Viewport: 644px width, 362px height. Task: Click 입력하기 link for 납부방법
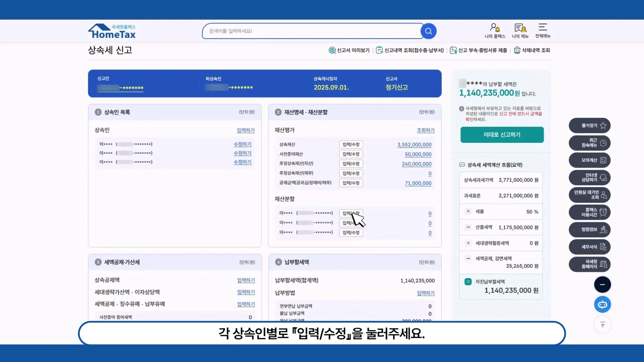(426, 293)
